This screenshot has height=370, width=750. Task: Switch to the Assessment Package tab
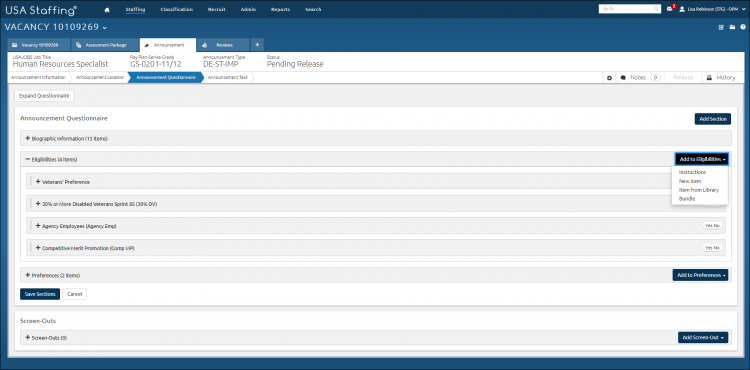point(105,45)
